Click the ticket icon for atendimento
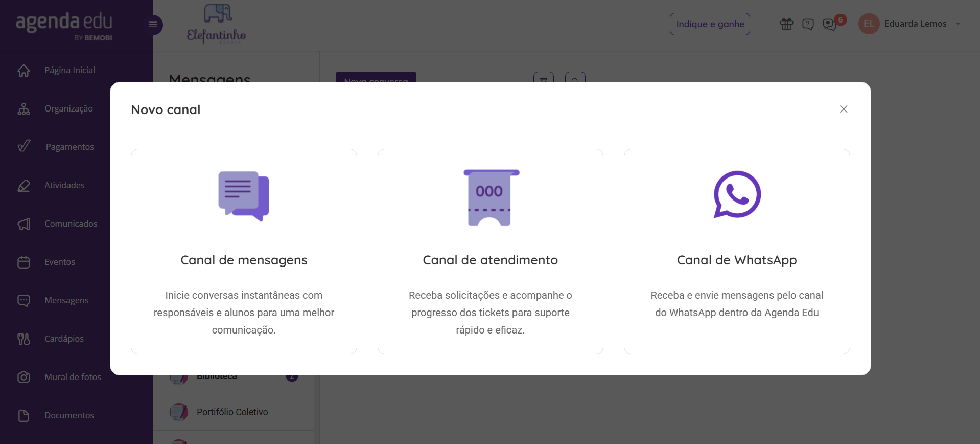This screenshot has width=980, height=444. [x=491, y=197]
